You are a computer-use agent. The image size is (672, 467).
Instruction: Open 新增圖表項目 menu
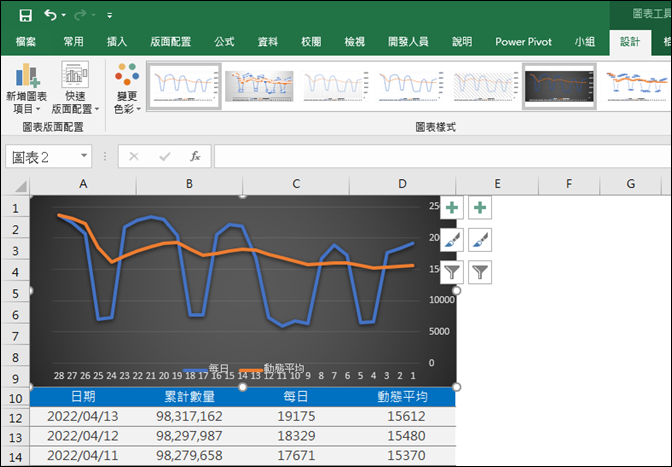coord(27,88)
